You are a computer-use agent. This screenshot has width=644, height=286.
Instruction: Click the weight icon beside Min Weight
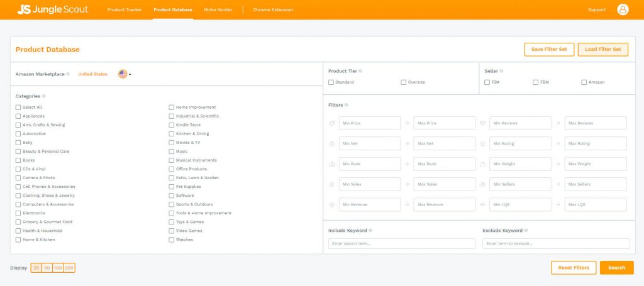(482, 164)
